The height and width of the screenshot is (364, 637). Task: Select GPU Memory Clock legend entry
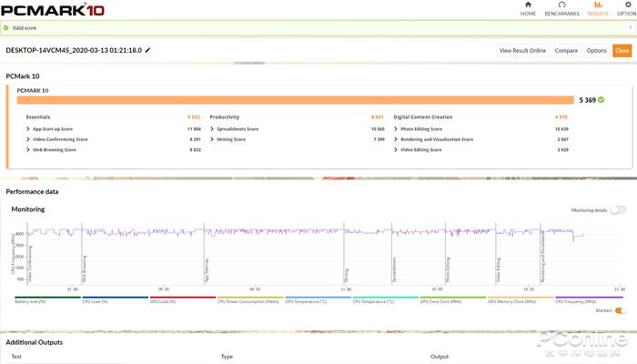point(521,299)
